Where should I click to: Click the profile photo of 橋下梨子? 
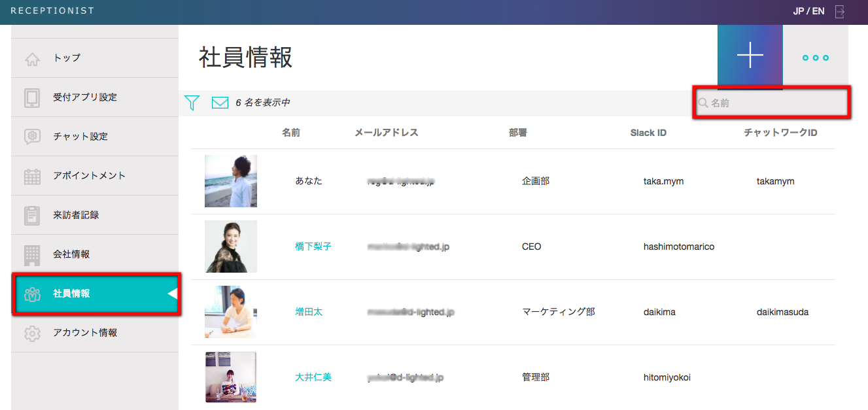230,247
